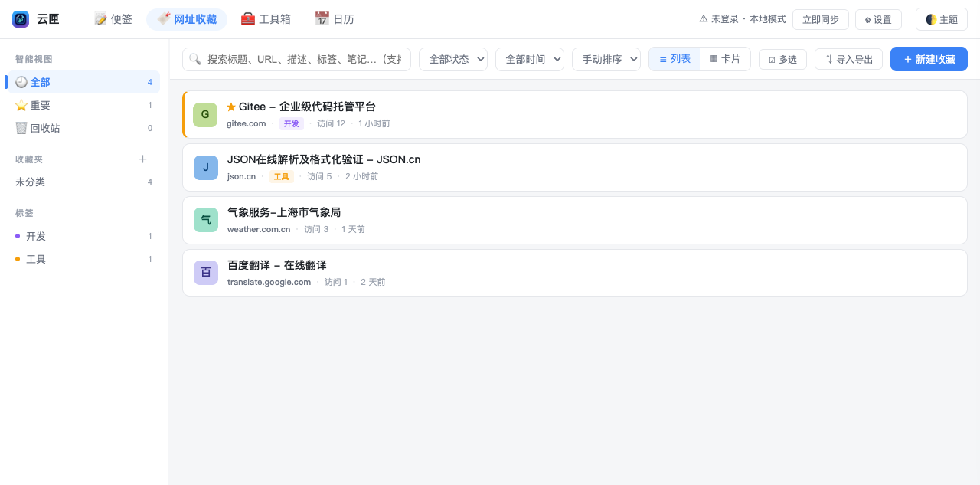Switch to 列表 list view

(x=675, y=59)
